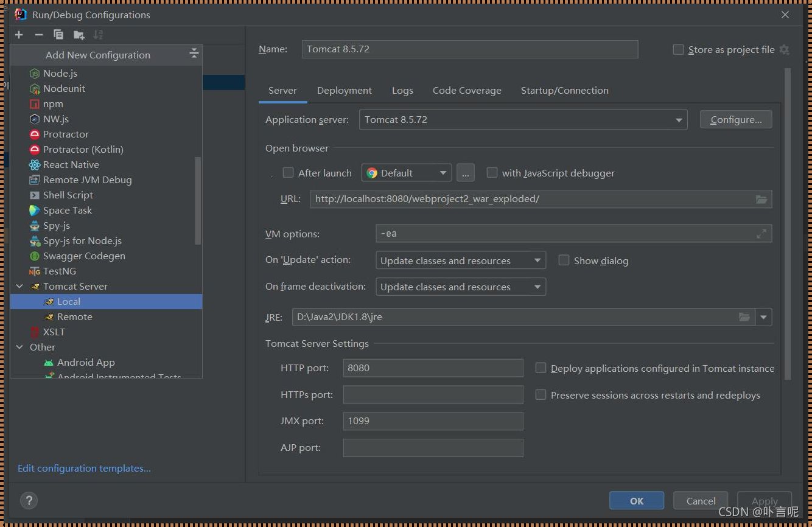Click the Configure... button

(736, 119)
